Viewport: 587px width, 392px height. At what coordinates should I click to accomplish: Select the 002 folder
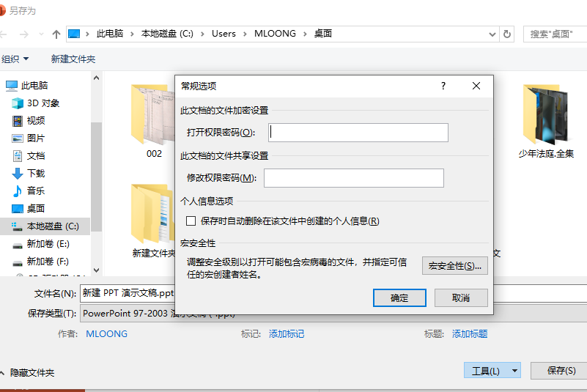[x=154, y=121]
